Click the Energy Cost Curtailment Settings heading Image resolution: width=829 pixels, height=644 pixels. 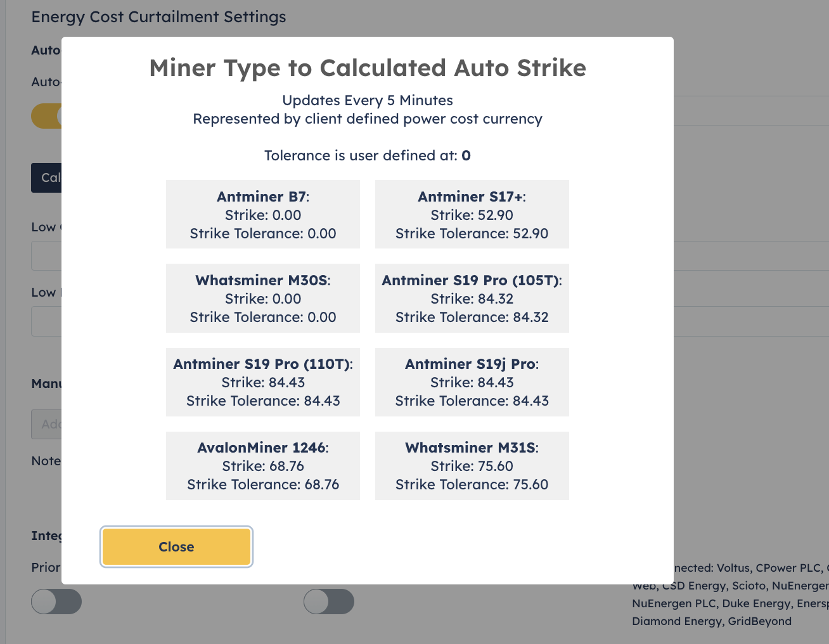(158, 17)
